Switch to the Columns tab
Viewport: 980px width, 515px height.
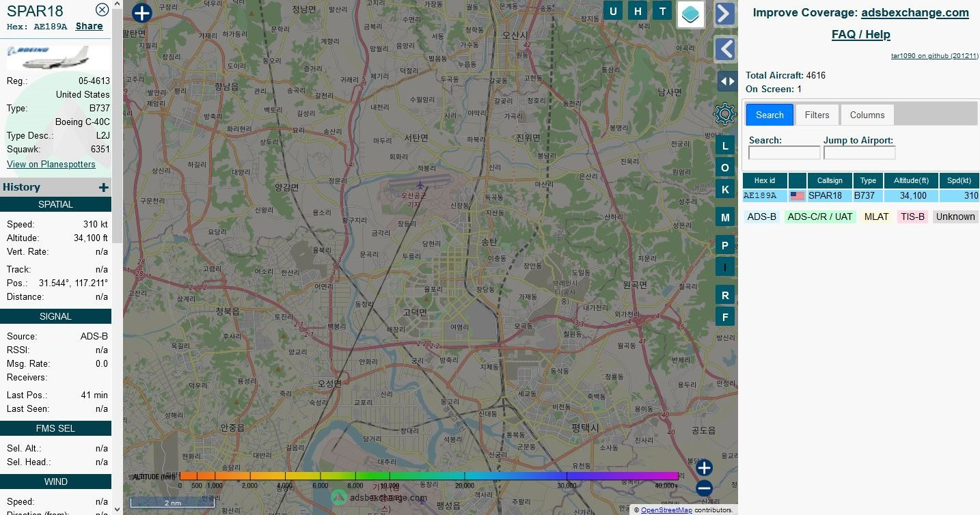[867, 115]
